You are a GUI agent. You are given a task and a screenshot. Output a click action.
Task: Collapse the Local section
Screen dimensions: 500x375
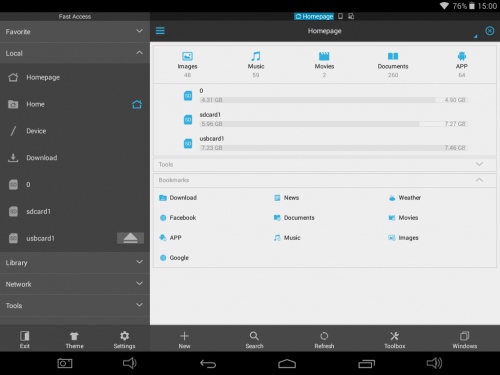[75, 53]
